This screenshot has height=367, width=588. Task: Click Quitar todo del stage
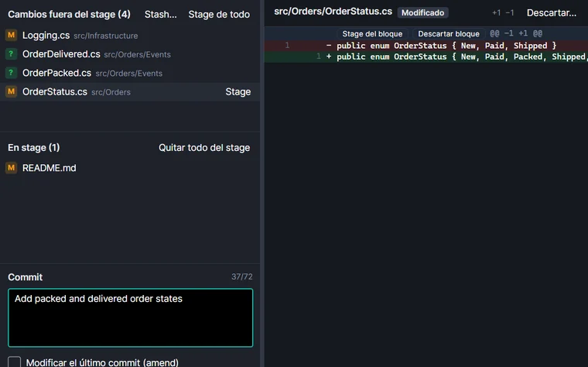(204, 147)
